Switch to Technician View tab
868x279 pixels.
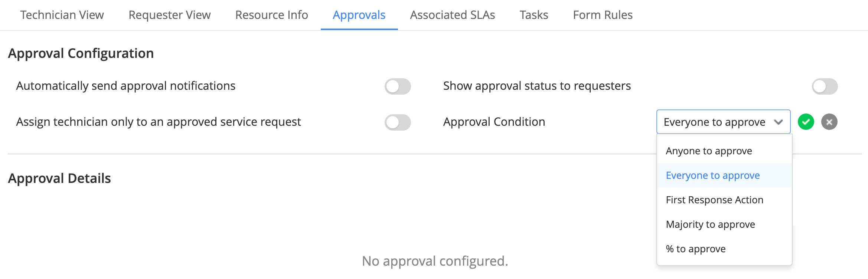coord(62,15)
